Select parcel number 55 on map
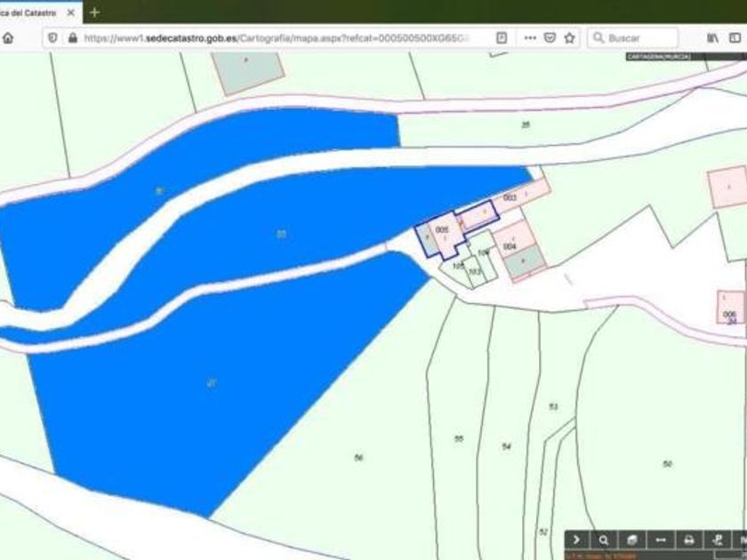 (x=459, y=438)
